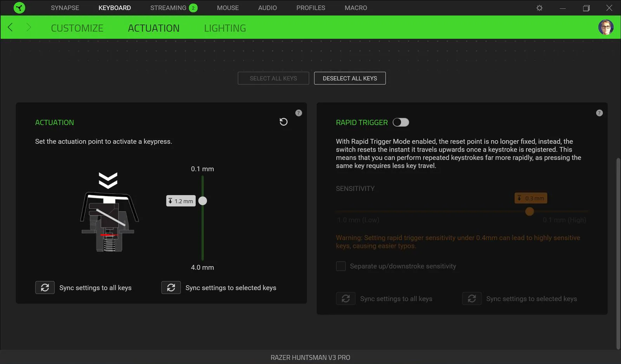The width and height of the screenshot is (621, 364).
Task: Click the 0.1 mm (High) sensitivity label
Action: (564, 220)
